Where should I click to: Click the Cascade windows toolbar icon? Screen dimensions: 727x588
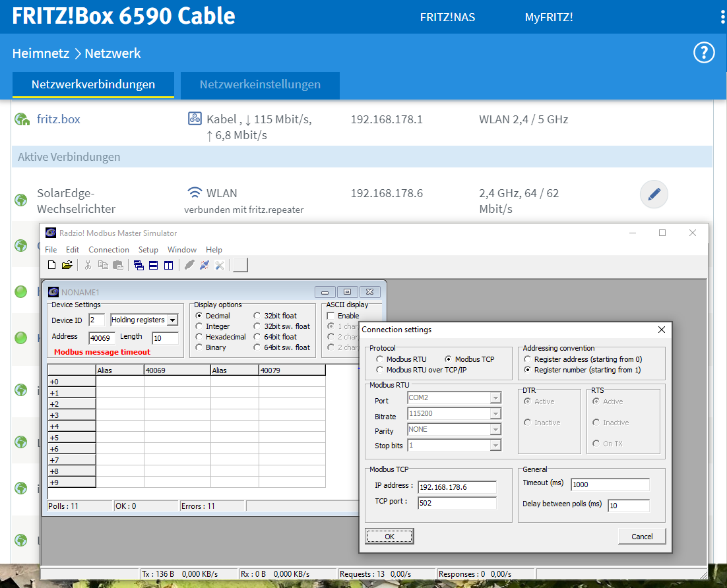point(139,265)
